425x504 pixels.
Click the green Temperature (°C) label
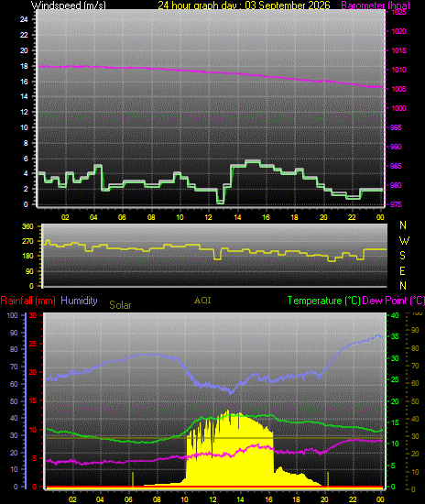pos(324,301)
